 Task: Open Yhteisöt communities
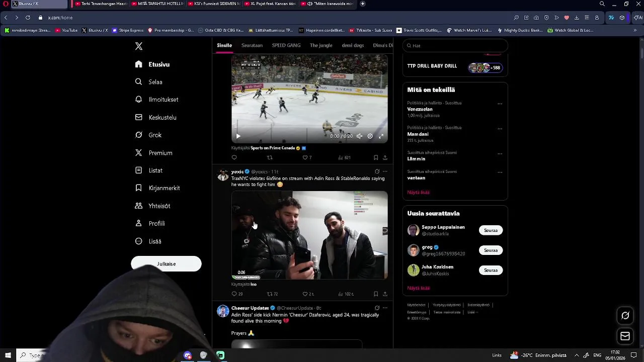(x=153, y=206)
